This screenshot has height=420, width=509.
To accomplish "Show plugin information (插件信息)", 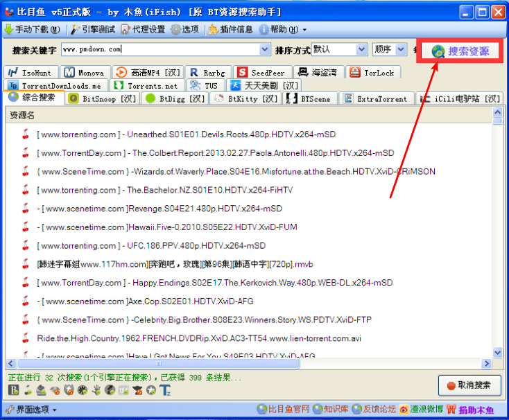I will click(230, 30).
